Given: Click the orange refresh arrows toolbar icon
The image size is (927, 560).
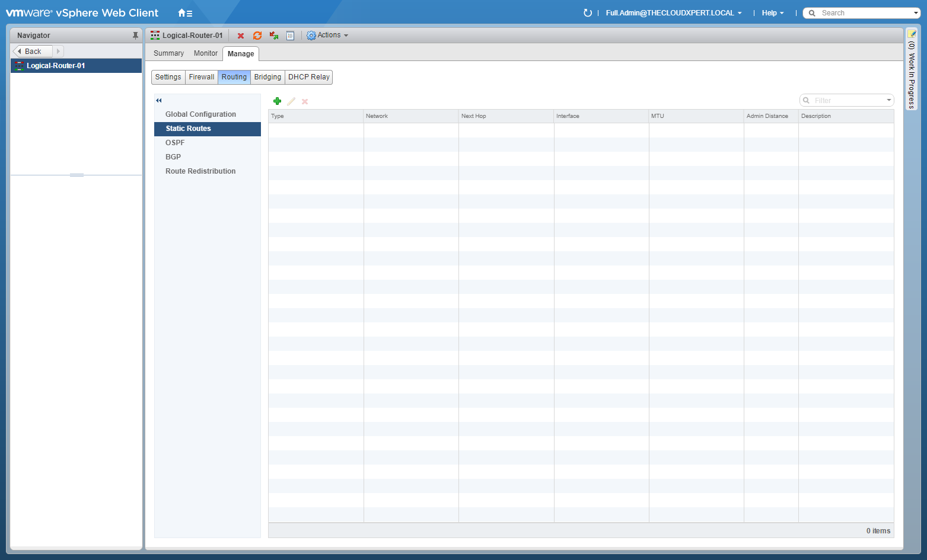Looking at the screenshot, I should click(257, 36).
